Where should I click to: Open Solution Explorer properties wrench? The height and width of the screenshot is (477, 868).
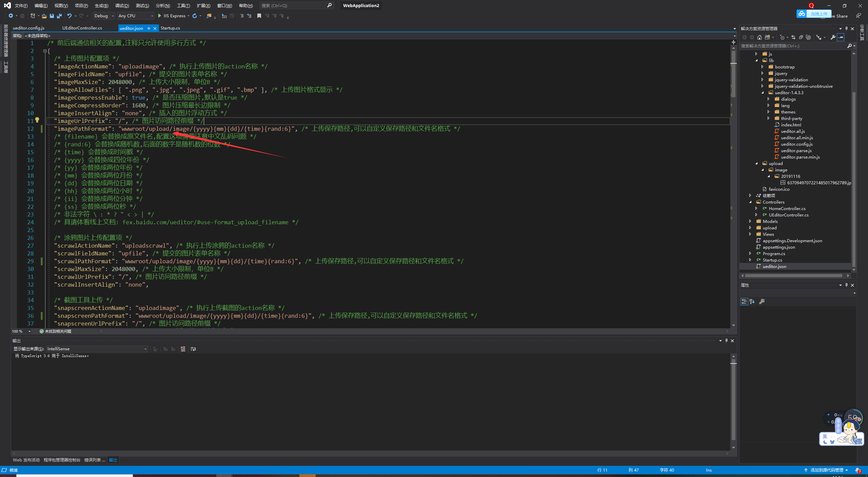click(x=833, y=37)
